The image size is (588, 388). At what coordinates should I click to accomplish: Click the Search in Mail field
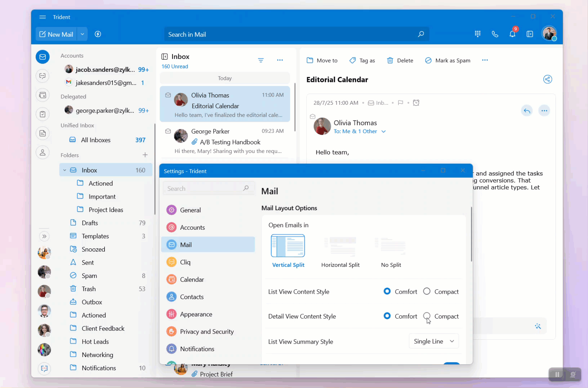click(x=296, y=34)
